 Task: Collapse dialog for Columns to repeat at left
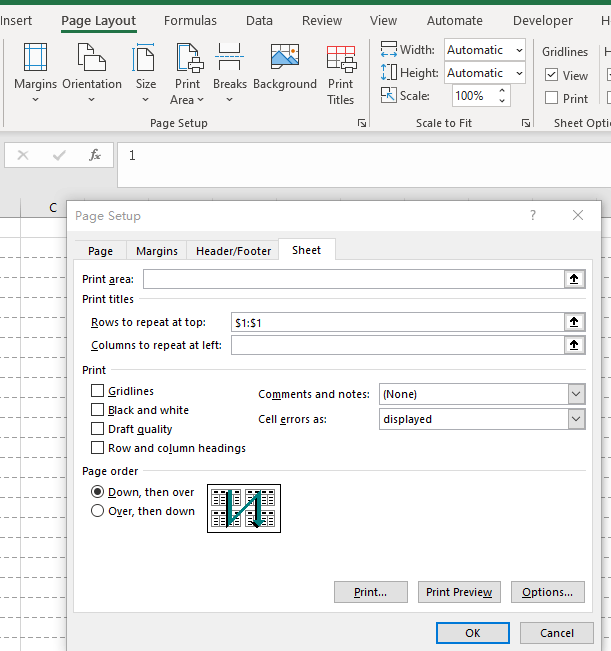tap(574, 345)
